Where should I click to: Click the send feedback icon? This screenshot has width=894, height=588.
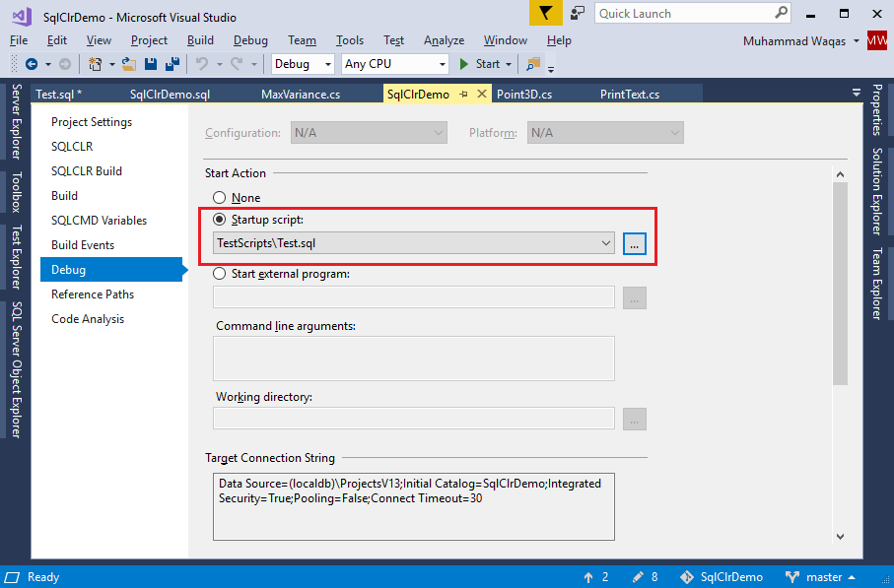tap(578, 13)
